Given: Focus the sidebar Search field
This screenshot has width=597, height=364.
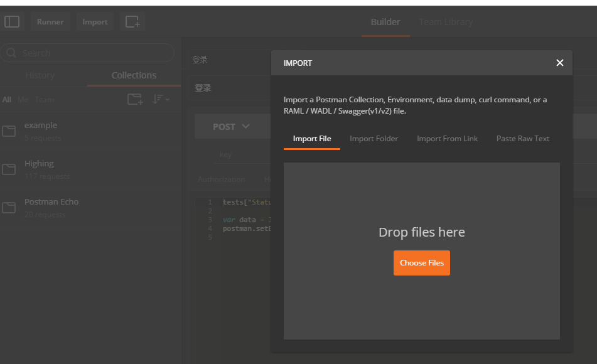Looking at the screenshot, I should point(87,53).
